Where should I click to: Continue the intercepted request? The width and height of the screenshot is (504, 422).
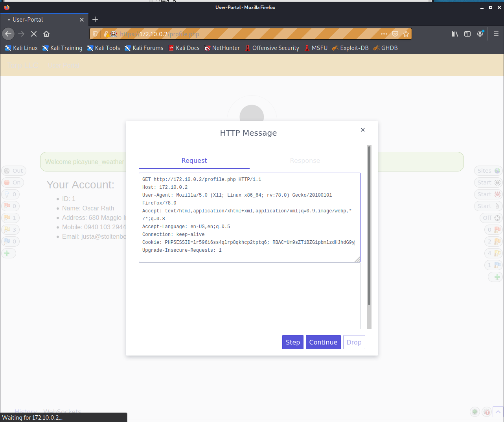point(323,342)
